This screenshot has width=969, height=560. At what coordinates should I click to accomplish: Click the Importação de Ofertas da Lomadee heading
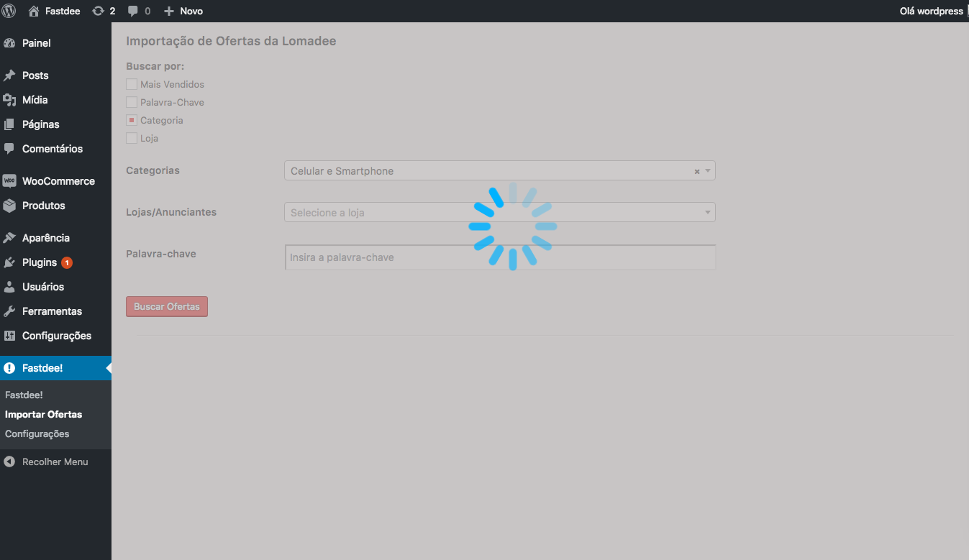coord(231,41)
